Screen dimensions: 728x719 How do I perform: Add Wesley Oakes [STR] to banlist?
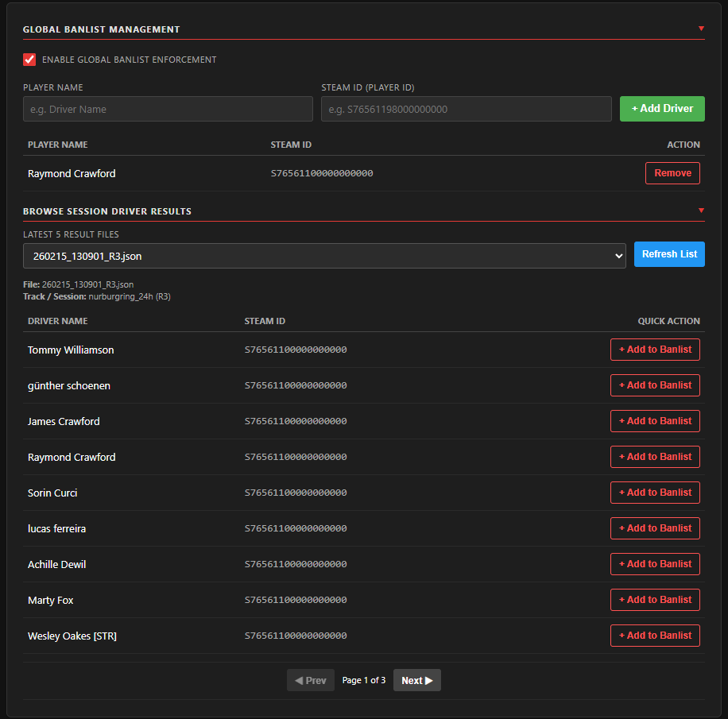(655, 636)
